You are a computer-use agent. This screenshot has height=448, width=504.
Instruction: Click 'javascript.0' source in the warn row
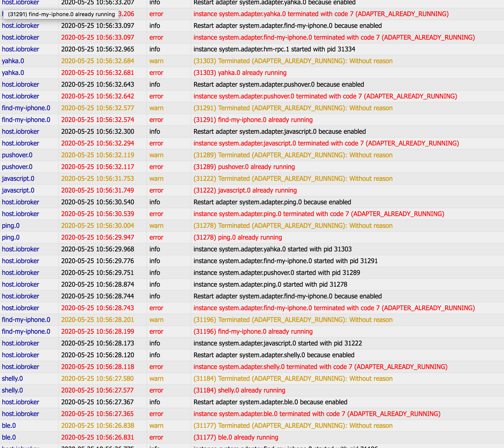click(18, 178)
